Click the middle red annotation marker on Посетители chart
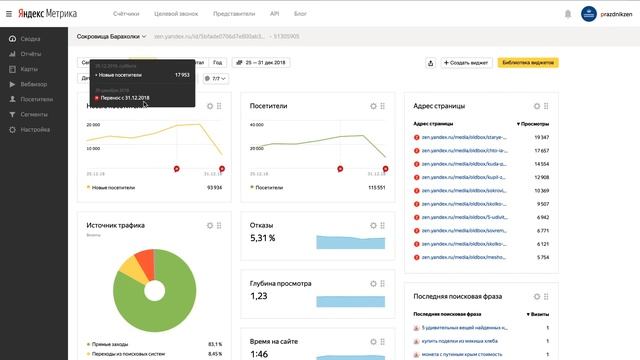This screenshot has width=640, height=360. [340, 169]
